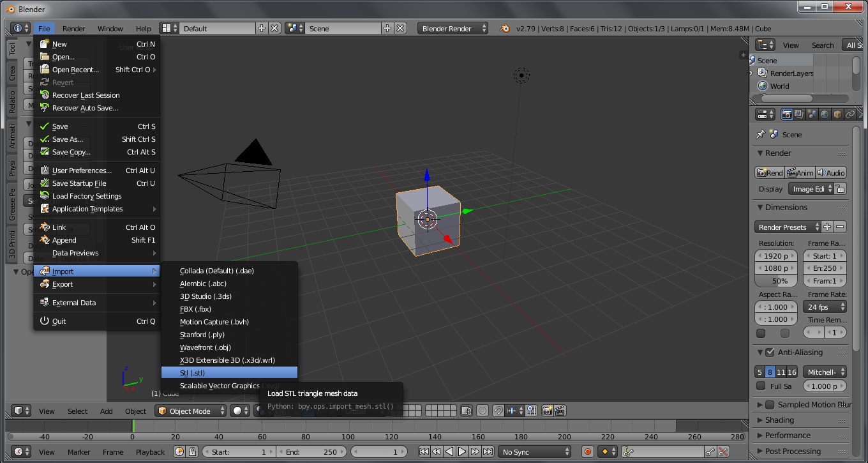Open the Object Mode dropdown
868x463 pixels.
tap(191, 411)
